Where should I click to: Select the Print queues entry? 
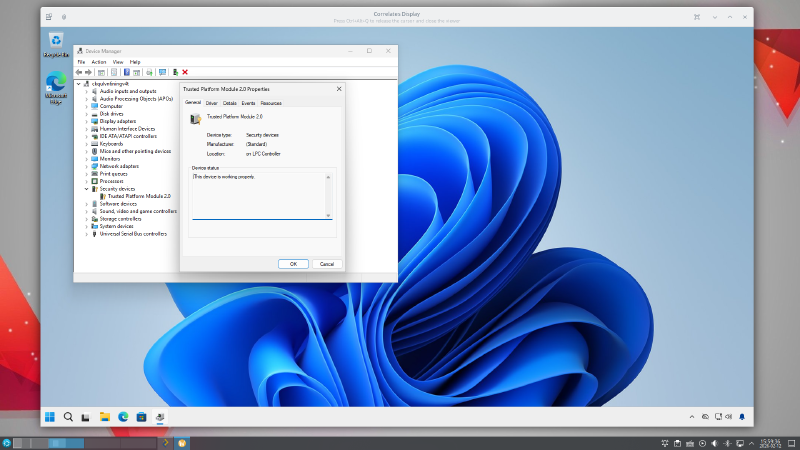pos(113,174)
